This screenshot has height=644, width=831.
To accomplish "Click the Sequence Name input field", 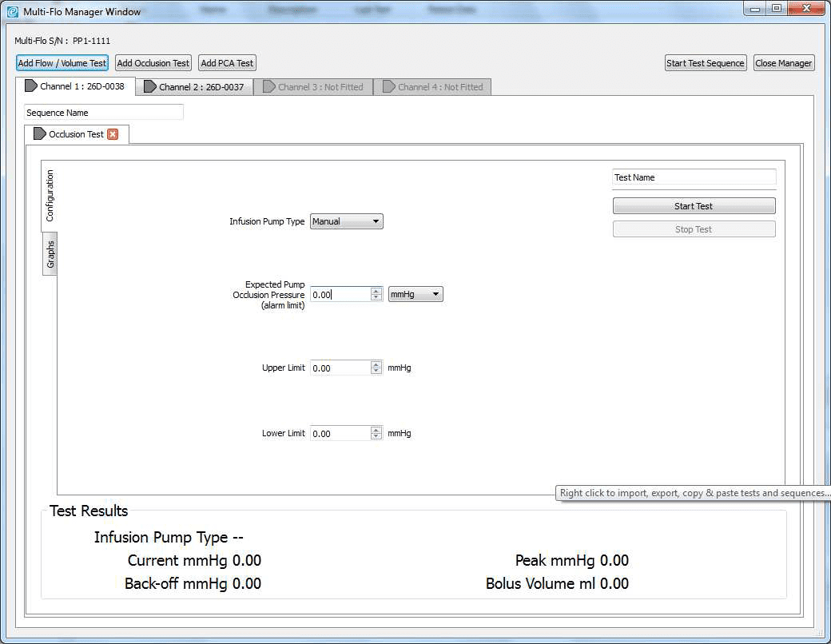I will 104,113.
